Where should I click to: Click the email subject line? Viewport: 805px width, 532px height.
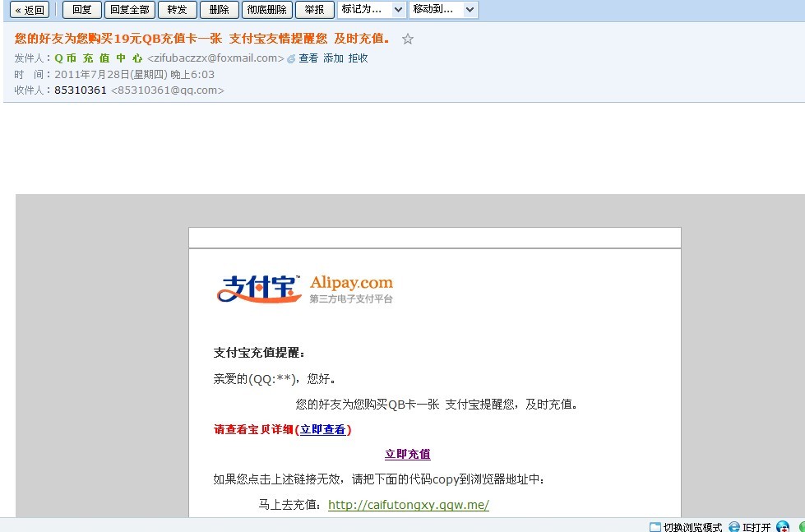point(202,39)
